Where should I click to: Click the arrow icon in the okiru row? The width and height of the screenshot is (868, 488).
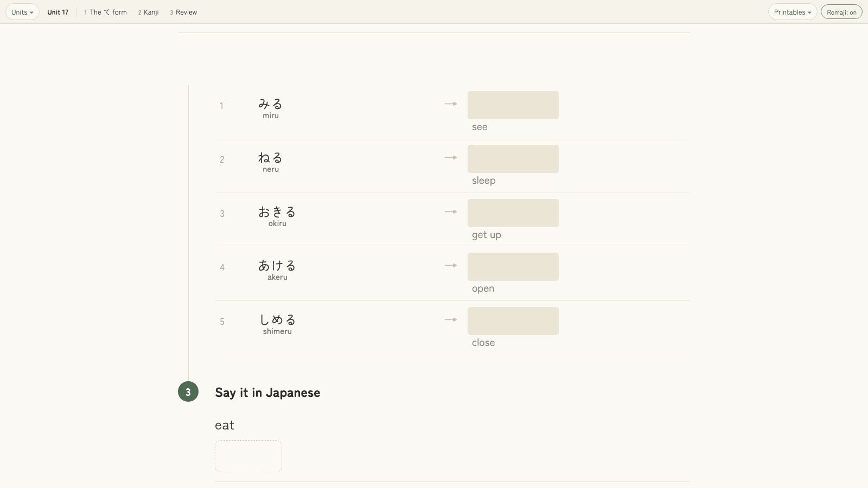coord(451,211)
